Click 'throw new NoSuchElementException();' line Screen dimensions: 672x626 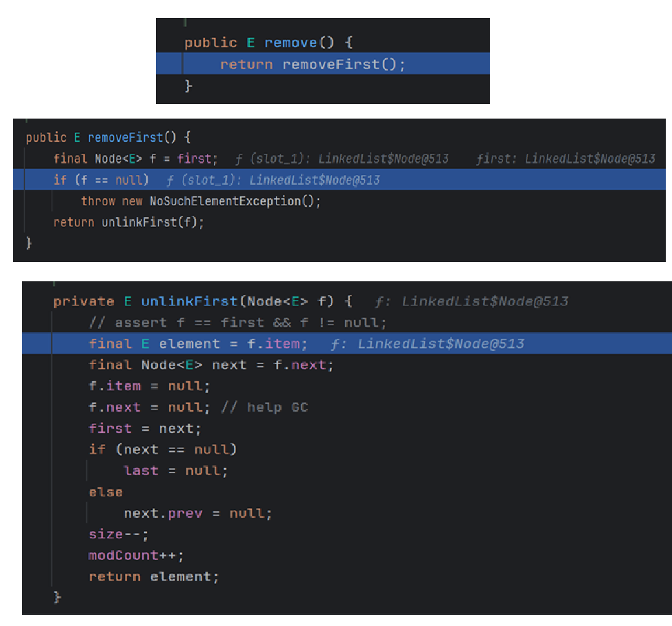coord(201,201)
